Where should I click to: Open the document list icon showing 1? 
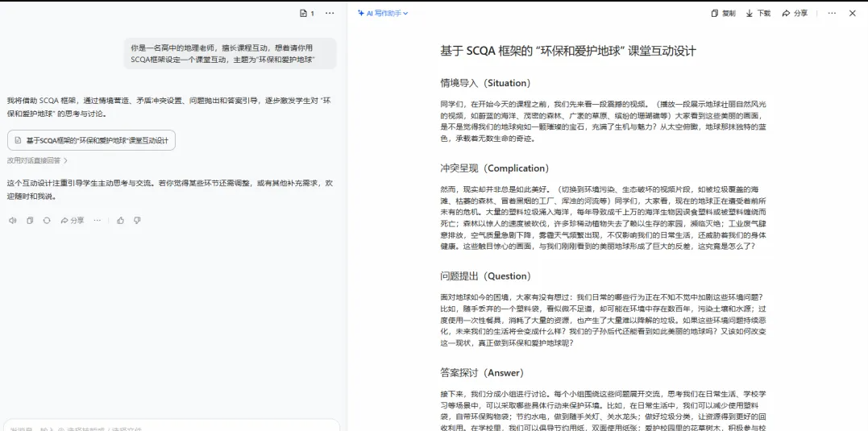tap(307, 13)
